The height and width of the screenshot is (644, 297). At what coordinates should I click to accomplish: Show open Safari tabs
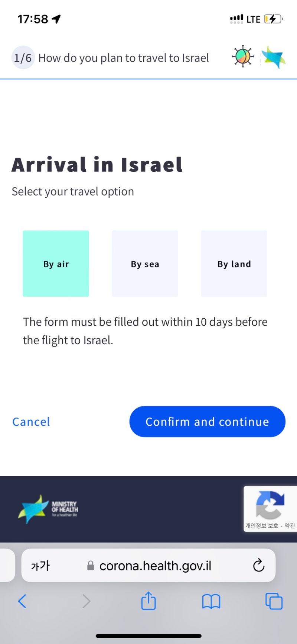coord(274,601)
